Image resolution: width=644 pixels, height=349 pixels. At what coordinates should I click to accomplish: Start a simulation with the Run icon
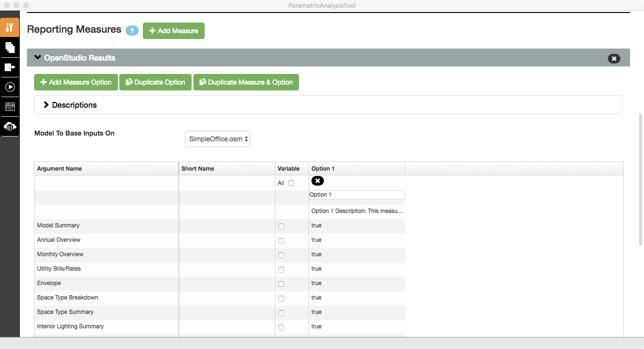(10, 87)
